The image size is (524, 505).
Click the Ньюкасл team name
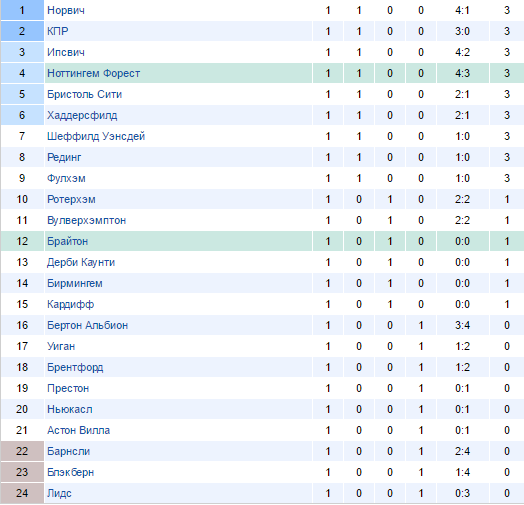[x=70, y=409]
